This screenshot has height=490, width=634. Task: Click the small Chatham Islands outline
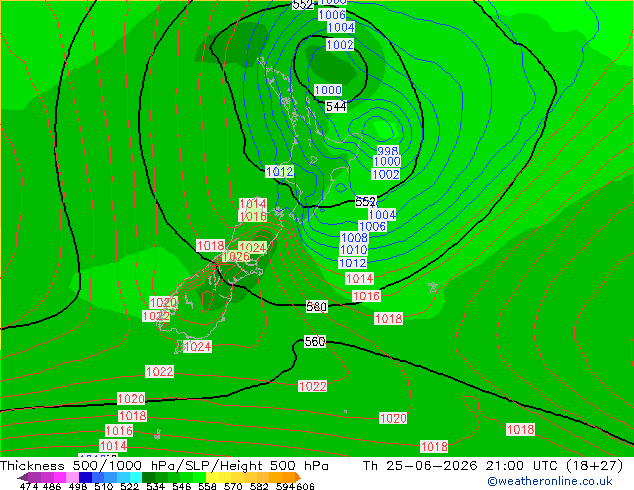[x=433, y=287]
